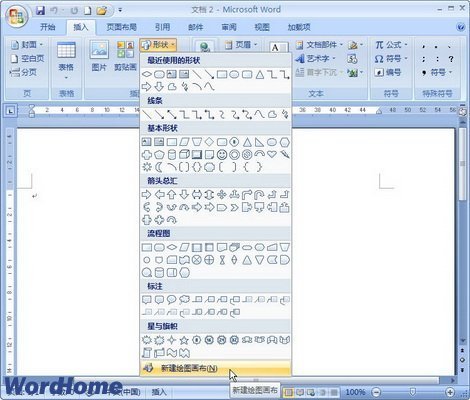Choose the five-point star shape
The height and width of the screenshot is (400, 470).
(x=184, y=340)
